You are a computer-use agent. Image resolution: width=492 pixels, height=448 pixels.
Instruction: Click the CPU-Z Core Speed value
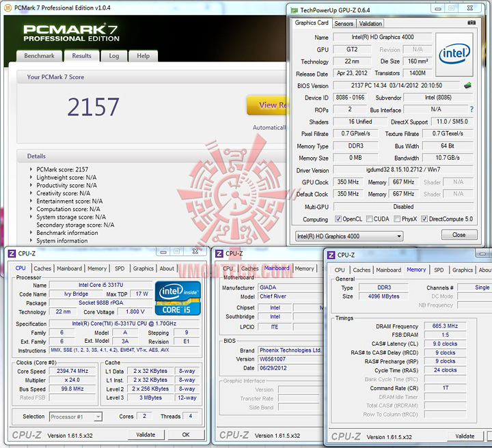[72, 371]
